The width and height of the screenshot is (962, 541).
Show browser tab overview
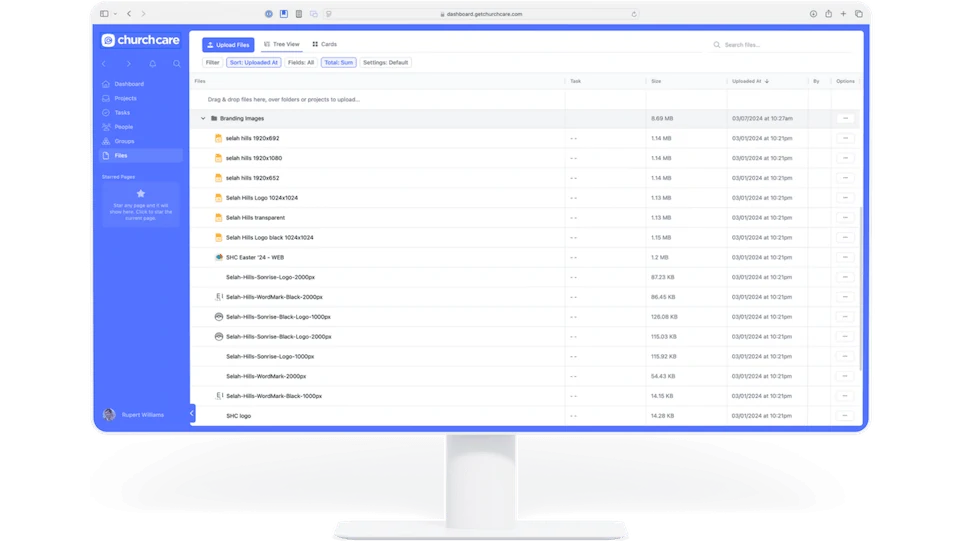tap(859, 13)
